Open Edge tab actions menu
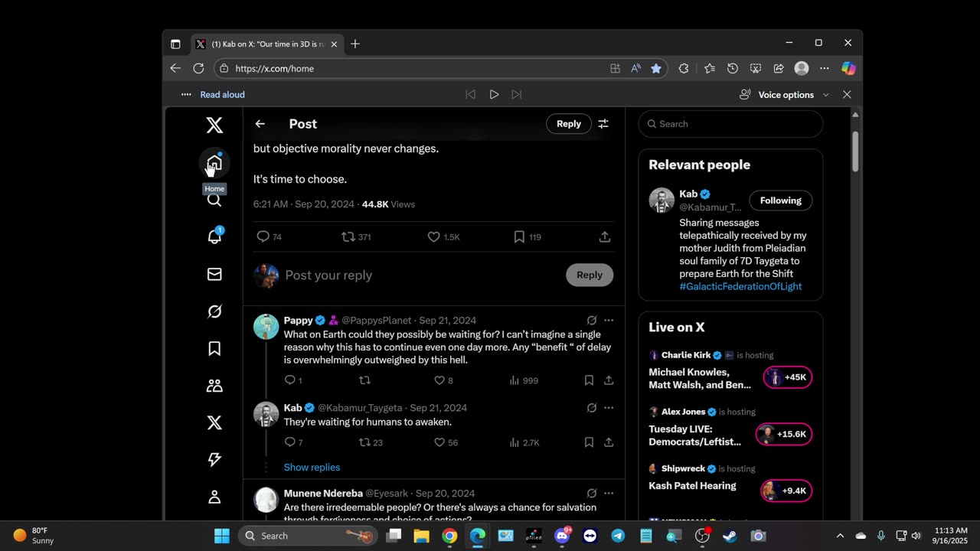 tap(175, 44)
